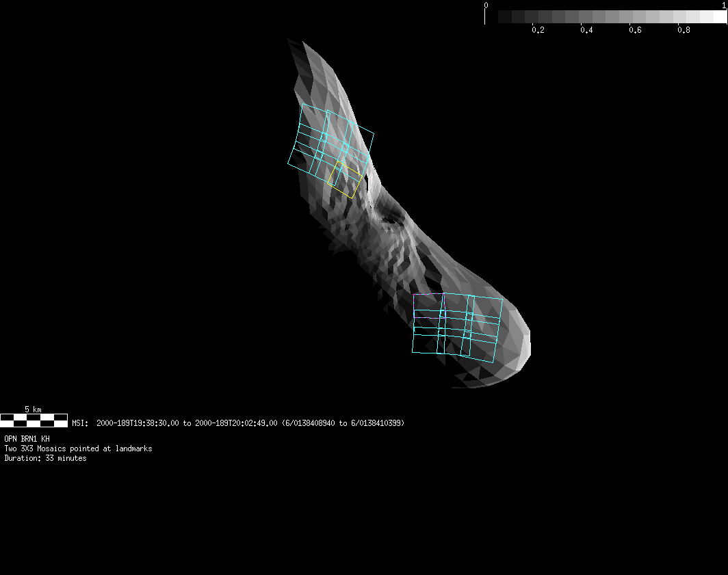The width and height of the screenshot is (728, 575).
Task: Click the white end of the grayscale bar
Action: 719,17
